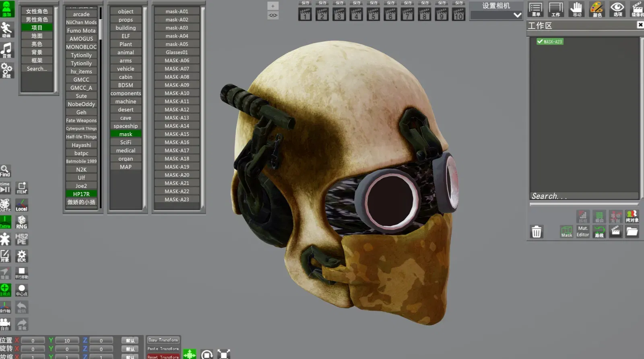This screenshot has width=644, height=359.
Task: Select camera slot 10 clapperboard
Action: (x=458, y=14)
